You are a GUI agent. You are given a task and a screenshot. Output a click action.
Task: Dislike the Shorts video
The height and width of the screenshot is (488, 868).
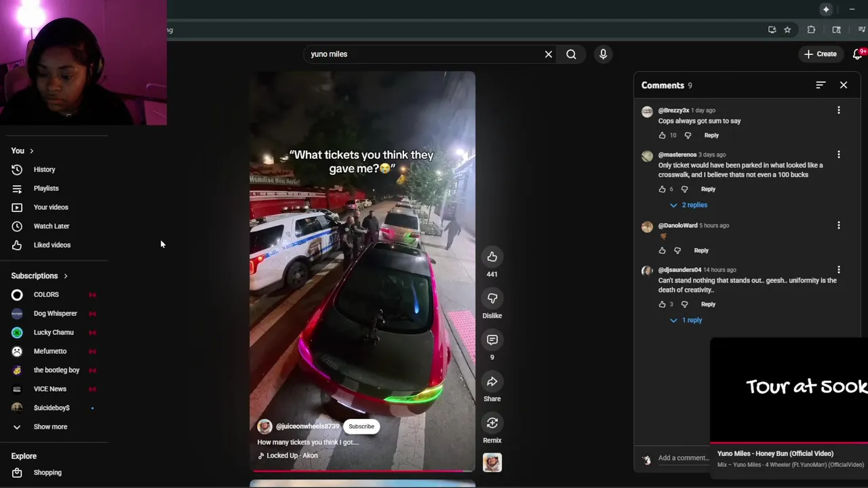pyautogui.click(x=492, y=298)
